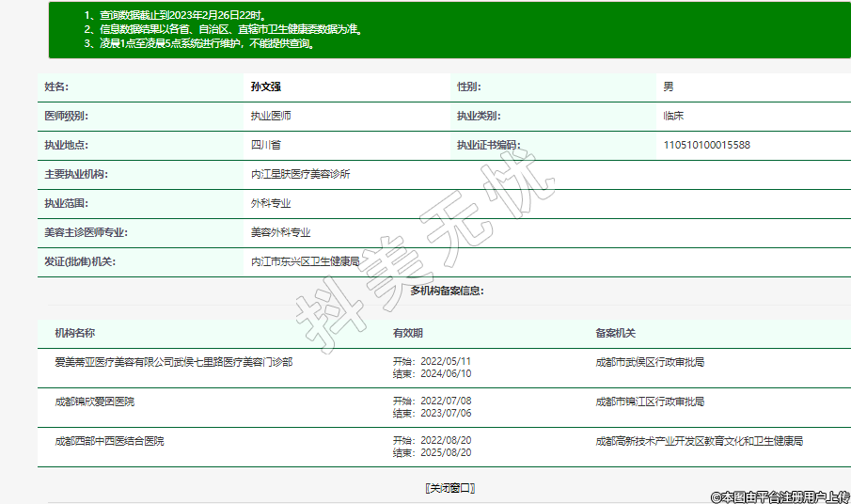Select the 爱美蒂亚医疗美容 institution row
The image size is (851, 504).
(x=173, y=362)
